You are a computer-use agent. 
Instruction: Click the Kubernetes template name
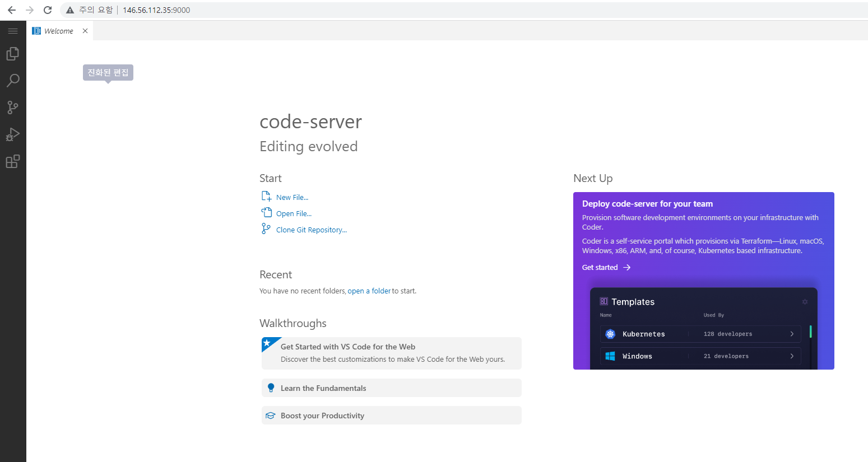644,334
